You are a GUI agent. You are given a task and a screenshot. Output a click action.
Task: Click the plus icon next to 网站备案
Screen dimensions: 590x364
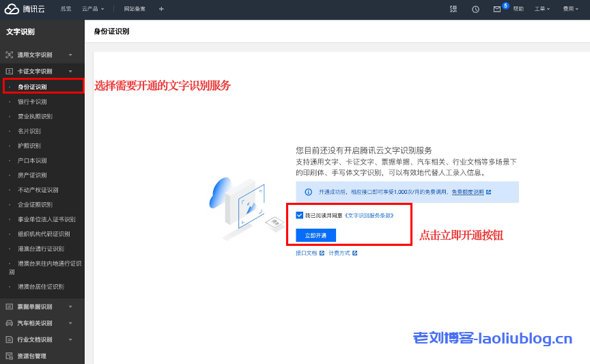point(161,9)
